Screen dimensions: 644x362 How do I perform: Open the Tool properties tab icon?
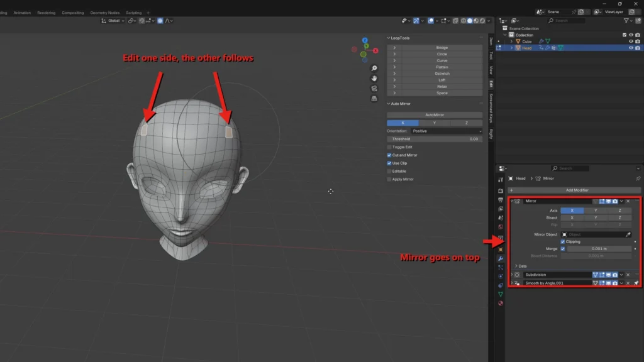point(501,179)
